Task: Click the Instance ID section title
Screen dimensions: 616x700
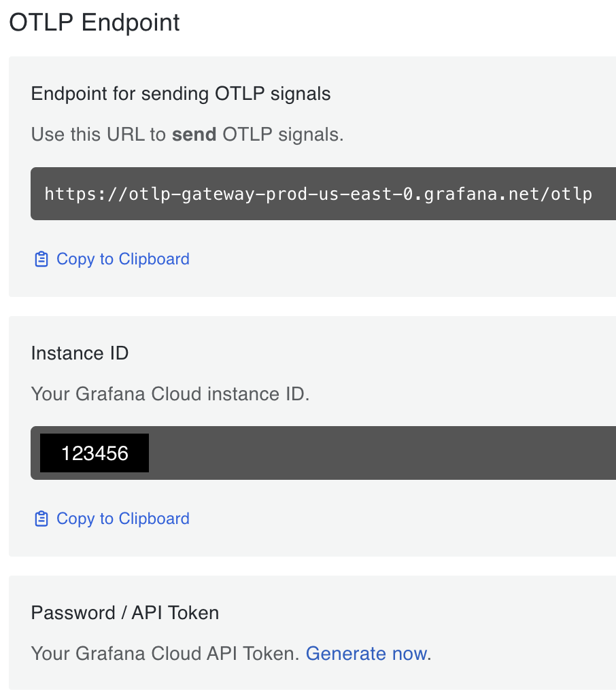Action: coord(80,353)
